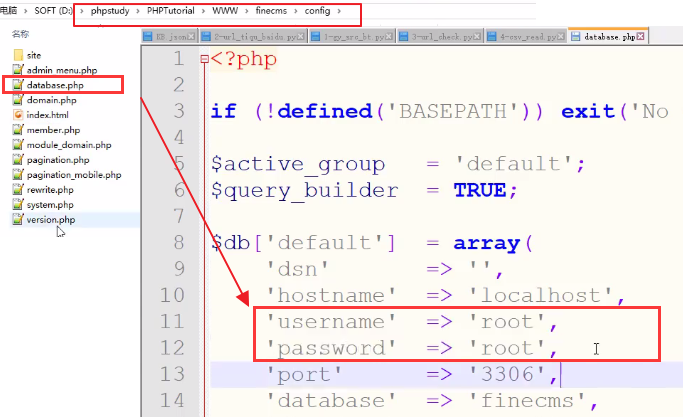
Task: Click the database.php file icon
Action: click(18, 86)
